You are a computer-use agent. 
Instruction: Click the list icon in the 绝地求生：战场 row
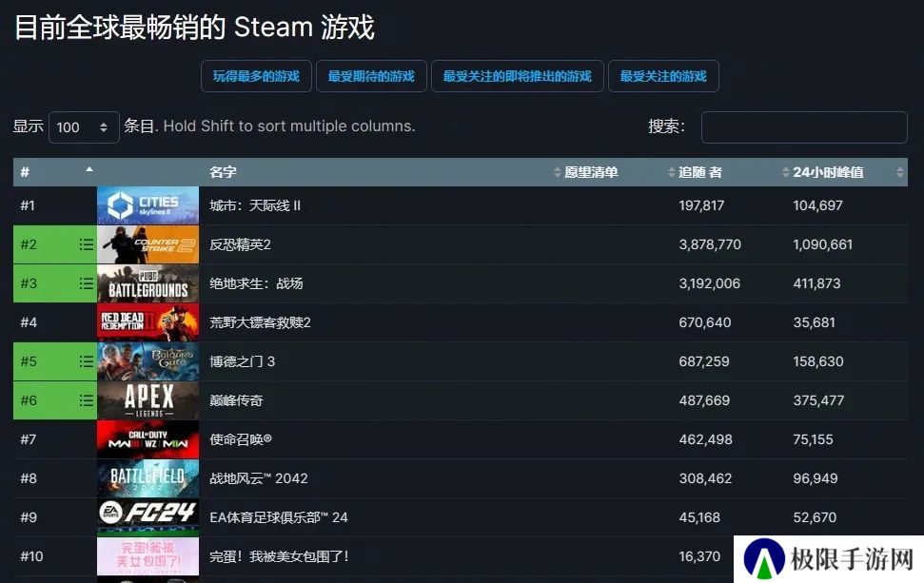click(x=86, y=283)
